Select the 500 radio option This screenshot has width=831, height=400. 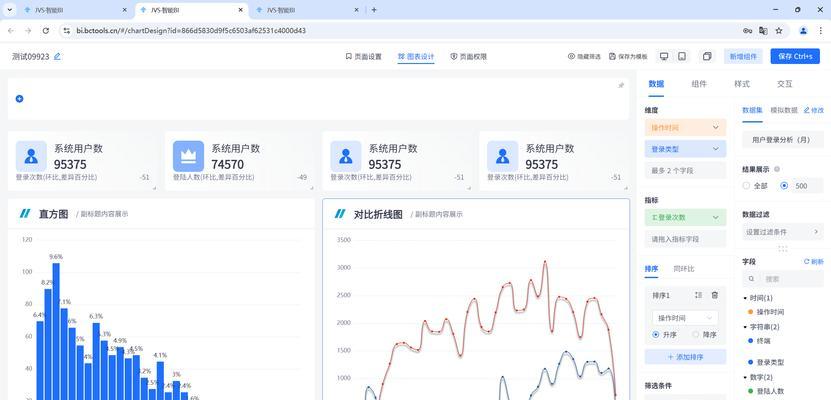coord(784,186)
